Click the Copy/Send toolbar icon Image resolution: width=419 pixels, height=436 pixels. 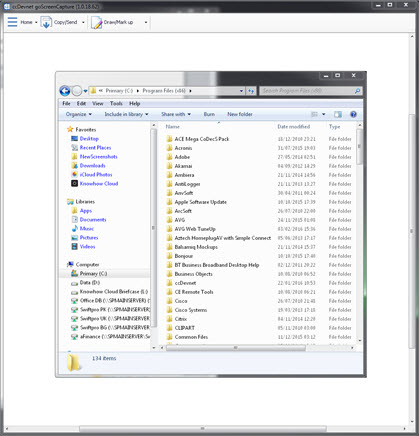(46, 22)
